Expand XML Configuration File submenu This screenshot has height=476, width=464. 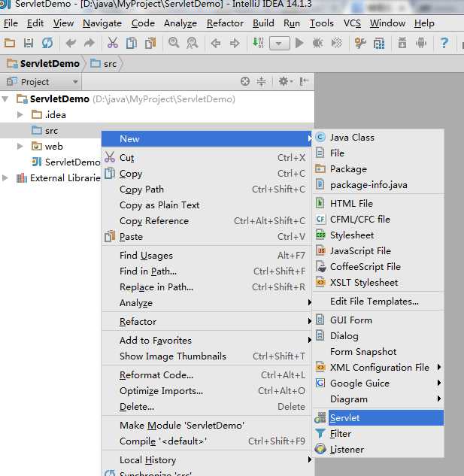tap(378, 367)
